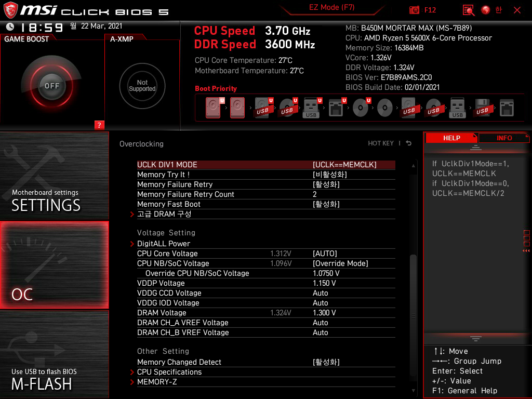Image resolution: width=532 pixels, height=399 pixels.
Task: Exit the BIOS with the X button
Action: 517,10
